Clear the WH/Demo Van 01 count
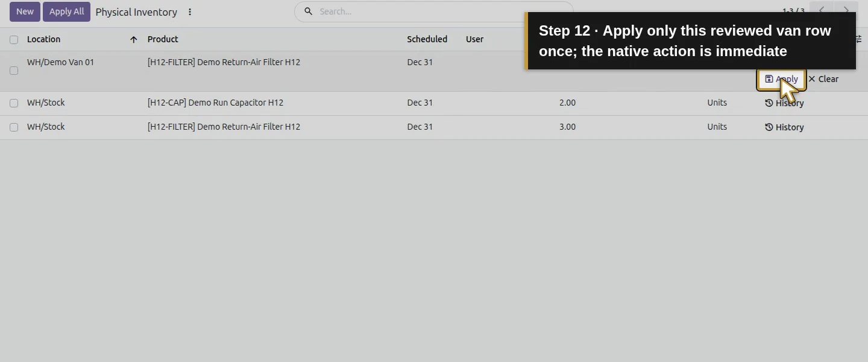 pyautogui.click(x=823, y=79)
